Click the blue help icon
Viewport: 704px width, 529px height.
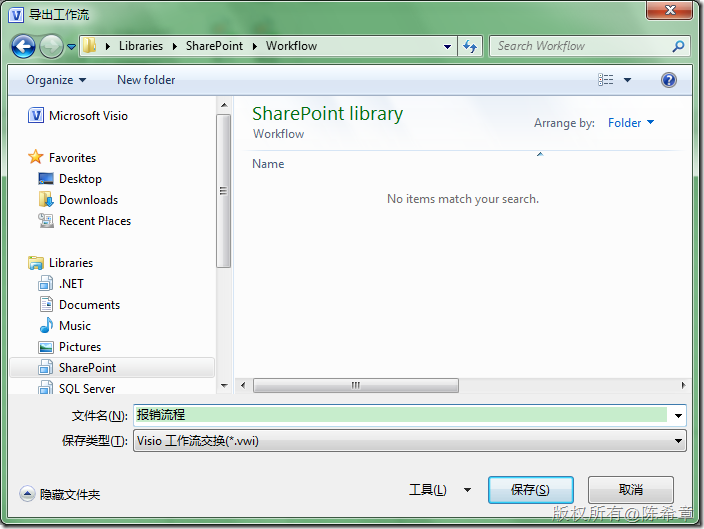point(669,80)
